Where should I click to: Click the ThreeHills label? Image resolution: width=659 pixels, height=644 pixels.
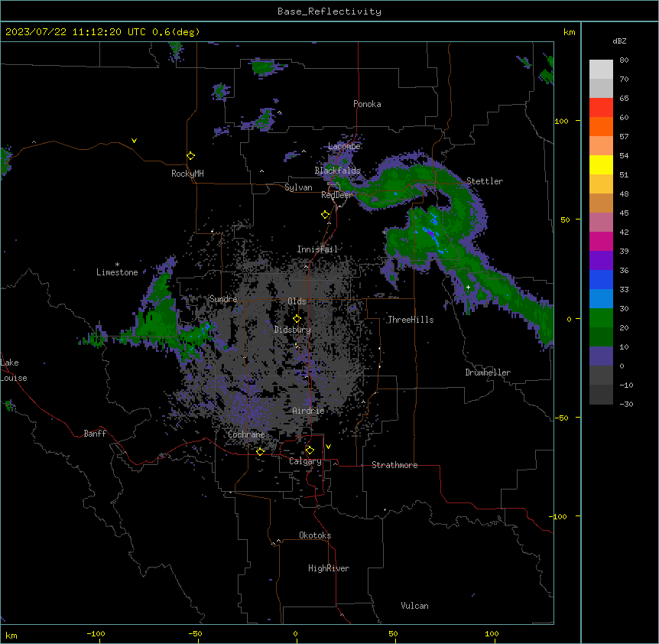(411, 320)
